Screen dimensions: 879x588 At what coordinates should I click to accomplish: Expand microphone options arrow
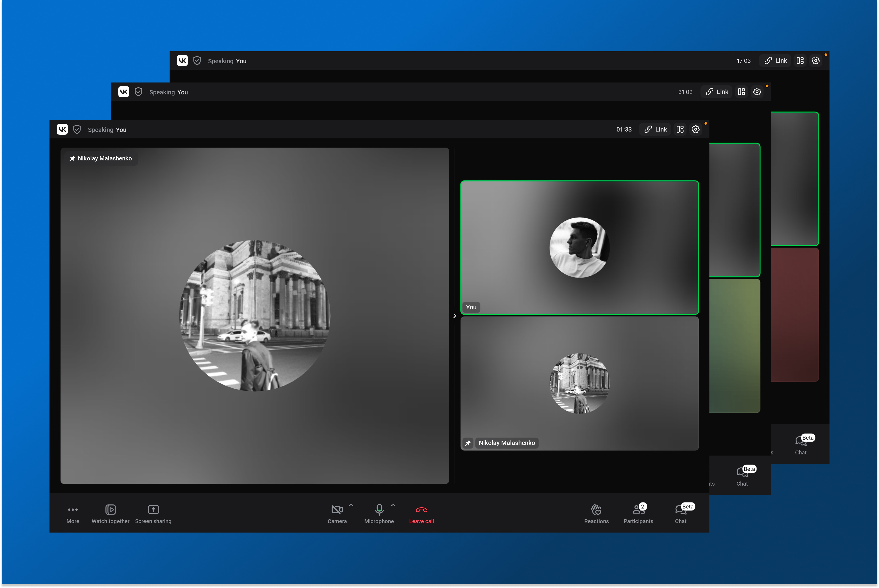click(x=393, y=505)
